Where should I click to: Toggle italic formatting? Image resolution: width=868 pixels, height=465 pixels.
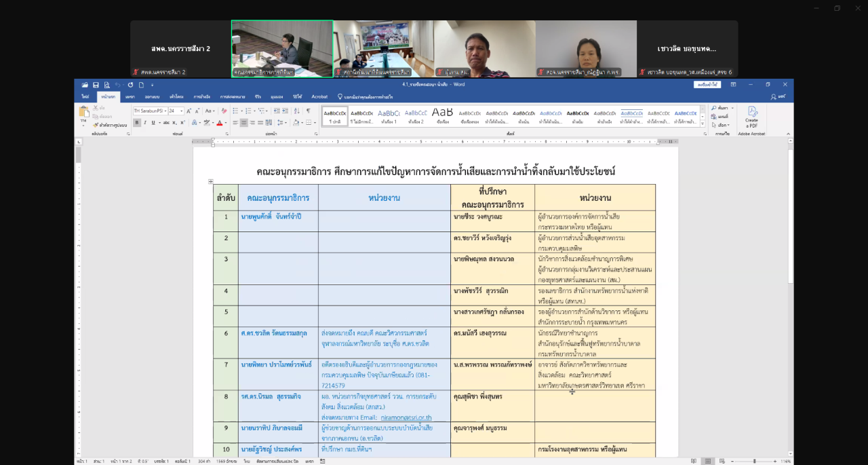(x=145, y=122)
